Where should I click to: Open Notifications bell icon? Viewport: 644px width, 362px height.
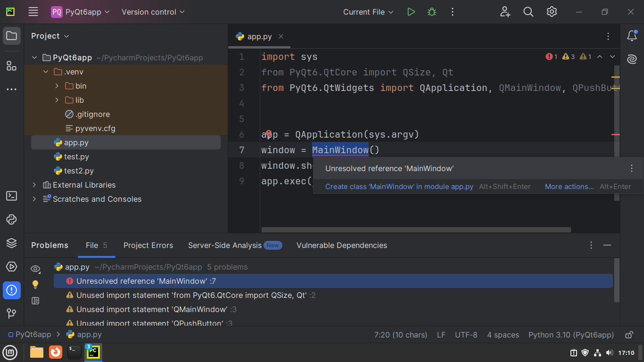tap(632, 36)
